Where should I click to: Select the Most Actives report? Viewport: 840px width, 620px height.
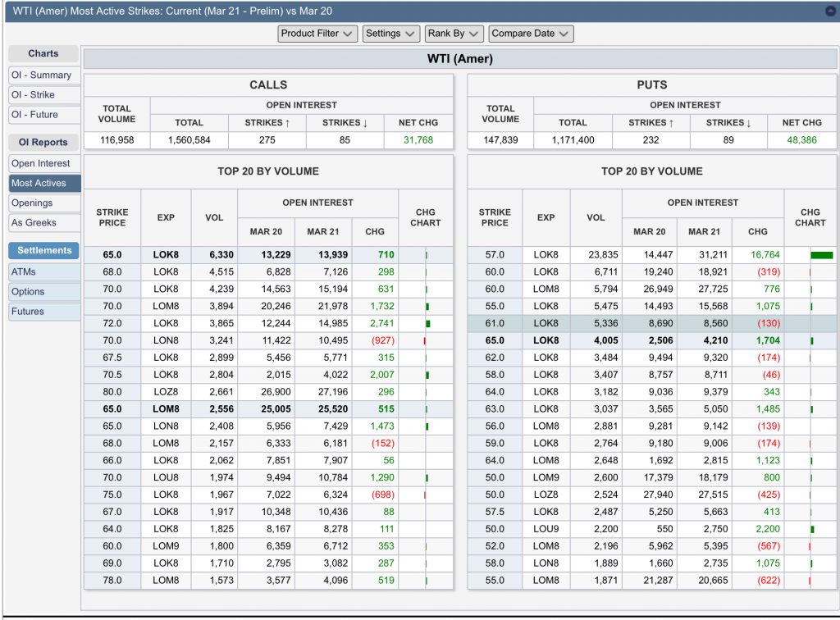(x=44, y=183)
